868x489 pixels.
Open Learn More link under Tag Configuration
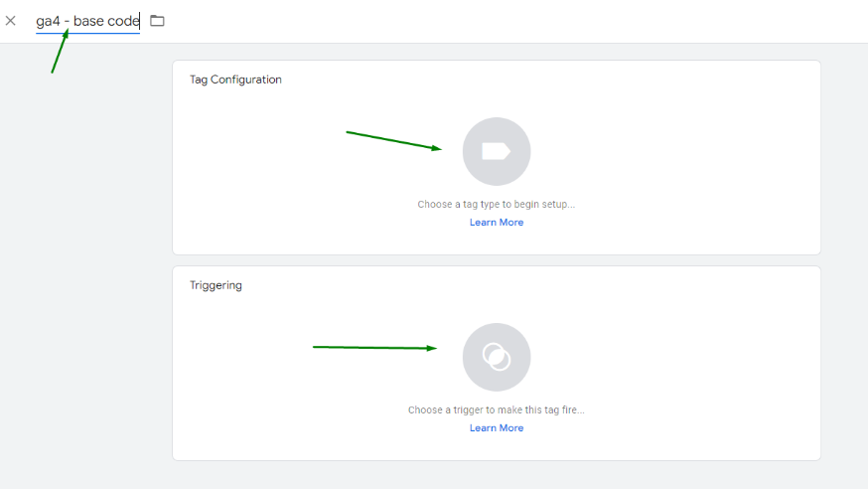click(497, 222)
